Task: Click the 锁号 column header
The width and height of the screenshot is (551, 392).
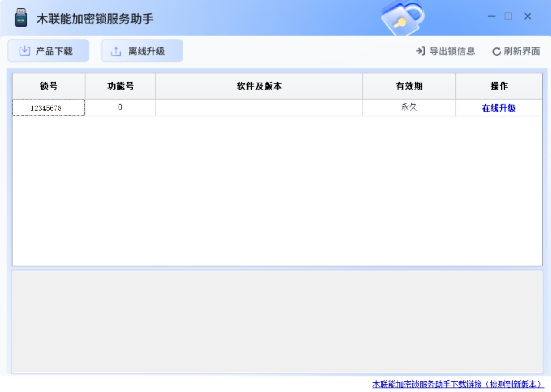Action: (x=49, y=86)
